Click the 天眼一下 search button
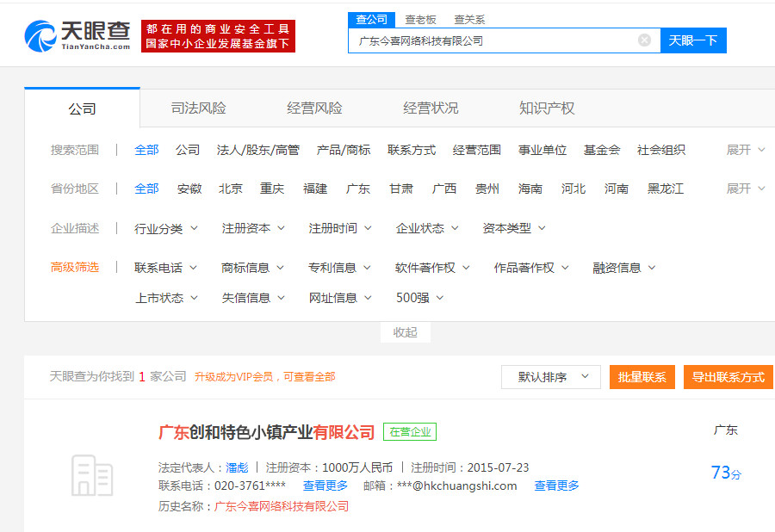Image resolution: width=775 pixels, height=532 pixels. click(x=693, y=40)
